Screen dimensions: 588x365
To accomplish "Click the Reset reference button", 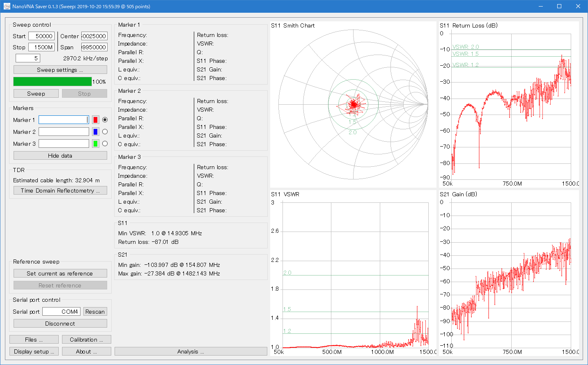I will point(60,285).
